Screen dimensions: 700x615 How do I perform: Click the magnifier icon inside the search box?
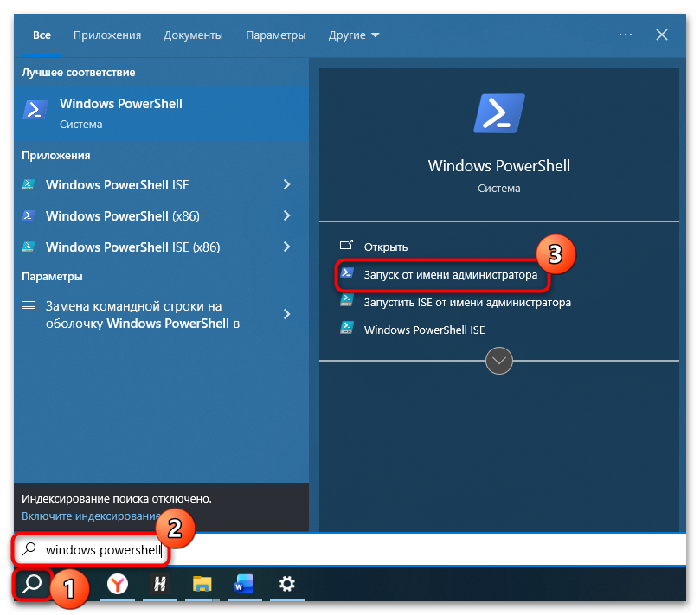point(29,548)
